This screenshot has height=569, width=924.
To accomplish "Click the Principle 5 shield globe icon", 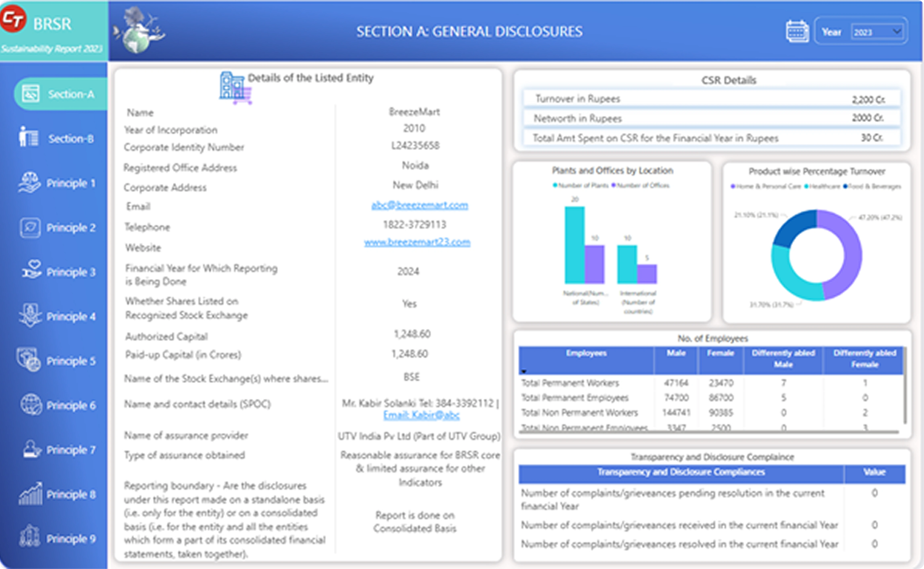I will click(29, 360).
